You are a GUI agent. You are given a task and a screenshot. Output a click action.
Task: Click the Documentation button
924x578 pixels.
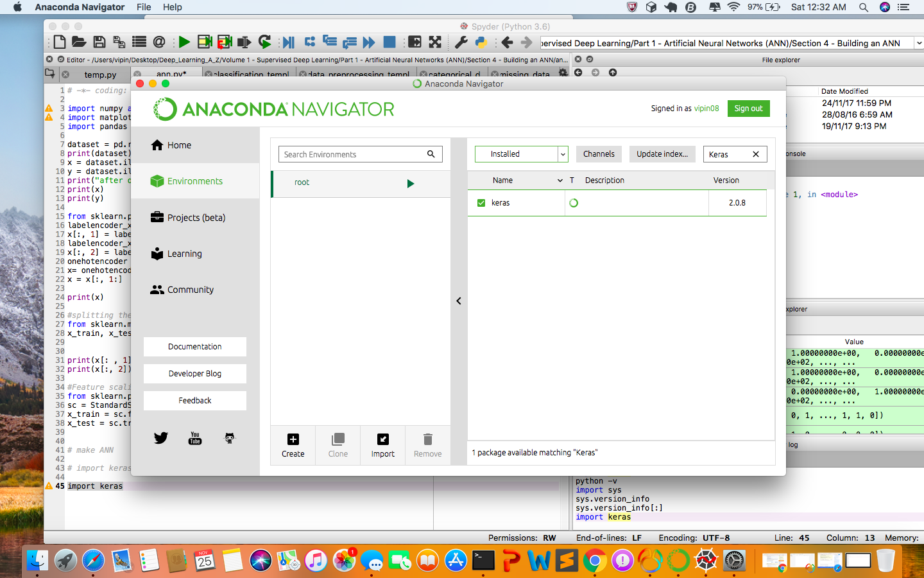coord(195,347)
